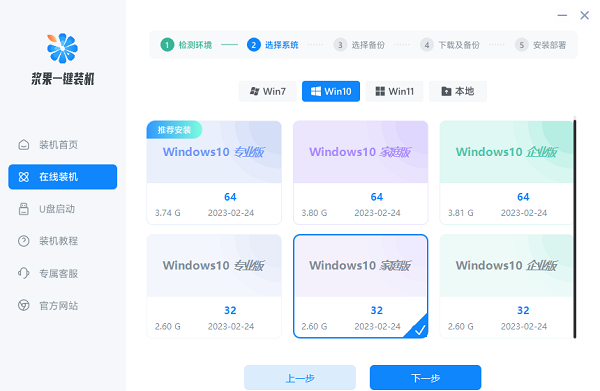Switch to the Win11 tab

395,91
